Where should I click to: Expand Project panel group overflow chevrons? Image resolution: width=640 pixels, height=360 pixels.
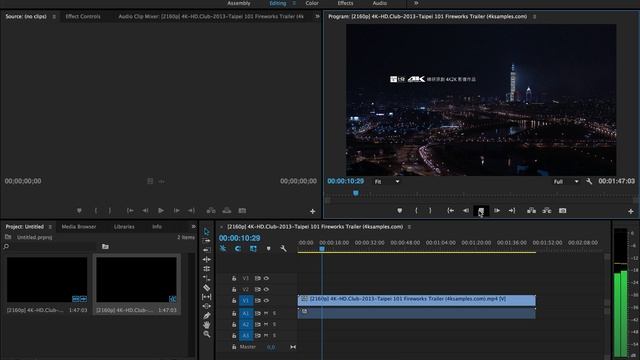(193, 227)
